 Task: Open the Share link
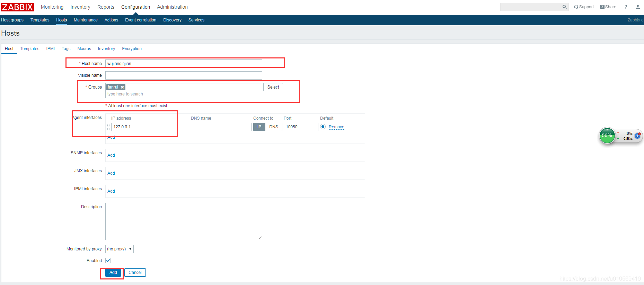click(608, 7)
